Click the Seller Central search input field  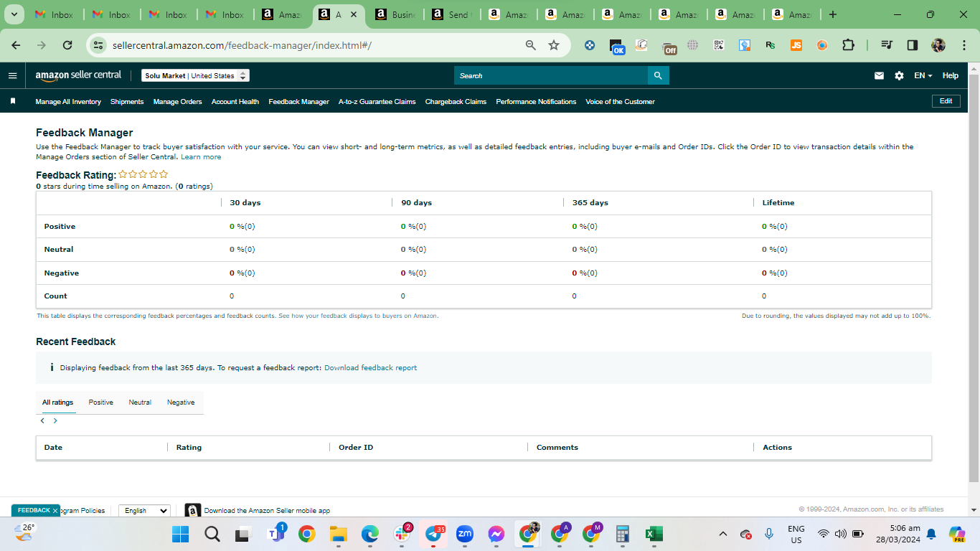[x=551, y=75]
